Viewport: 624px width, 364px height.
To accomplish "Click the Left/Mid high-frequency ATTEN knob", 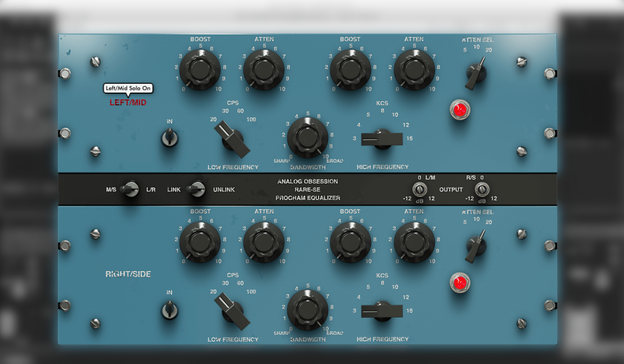I will click(414, 69).
